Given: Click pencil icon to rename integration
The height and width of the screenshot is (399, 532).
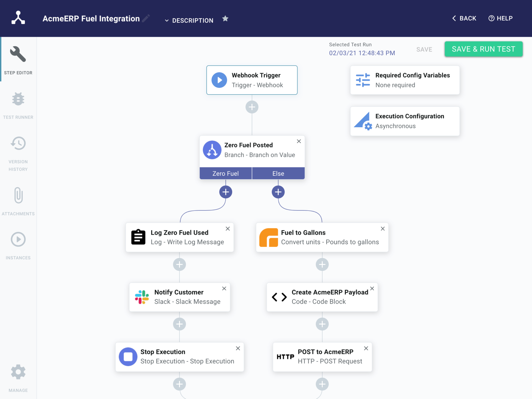Looking at the screenshot, I should coord(146,18).
